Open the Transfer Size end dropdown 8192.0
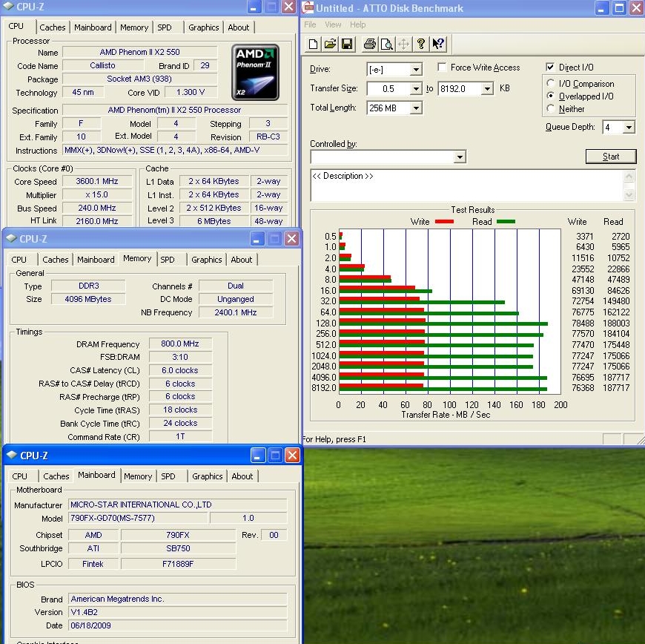Screen dimensions: 645x644 (487, 88)
